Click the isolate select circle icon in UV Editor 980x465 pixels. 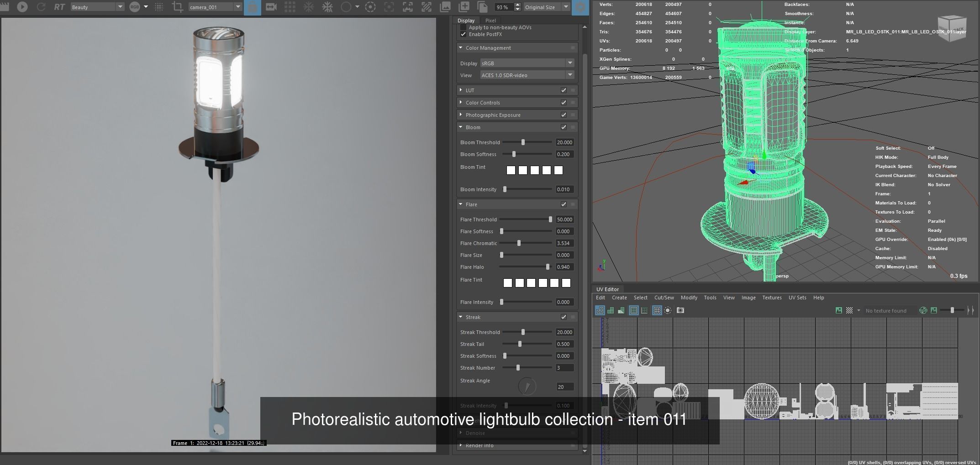click(668, 310)
